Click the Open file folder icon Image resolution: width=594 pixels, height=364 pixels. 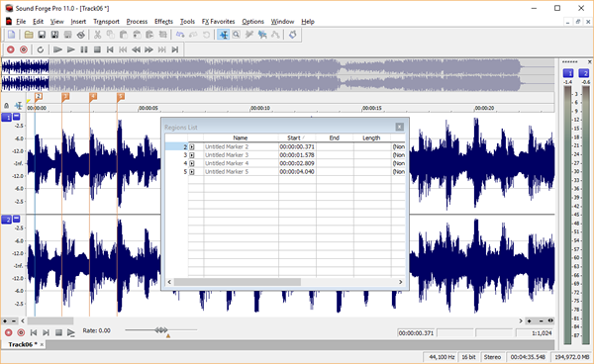point(29,35)
